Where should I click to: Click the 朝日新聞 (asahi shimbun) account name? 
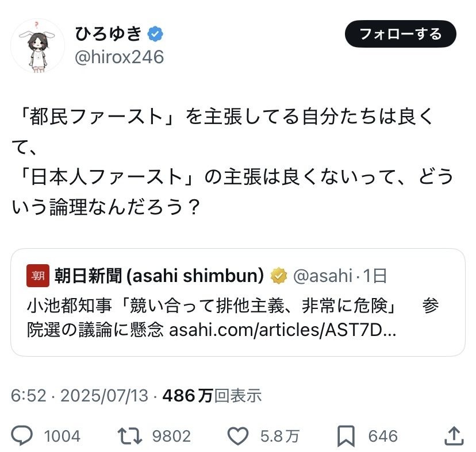coord(159,276)
